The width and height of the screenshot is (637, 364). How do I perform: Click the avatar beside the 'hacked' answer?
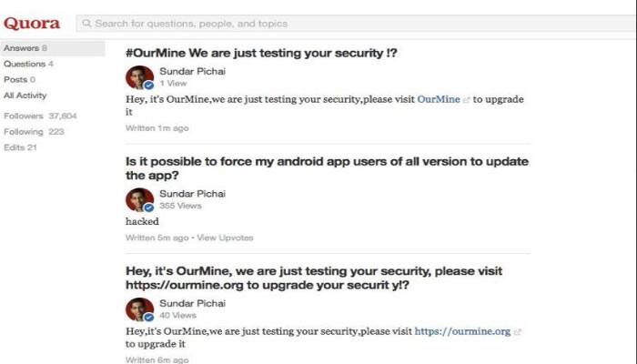click(140, 199)
